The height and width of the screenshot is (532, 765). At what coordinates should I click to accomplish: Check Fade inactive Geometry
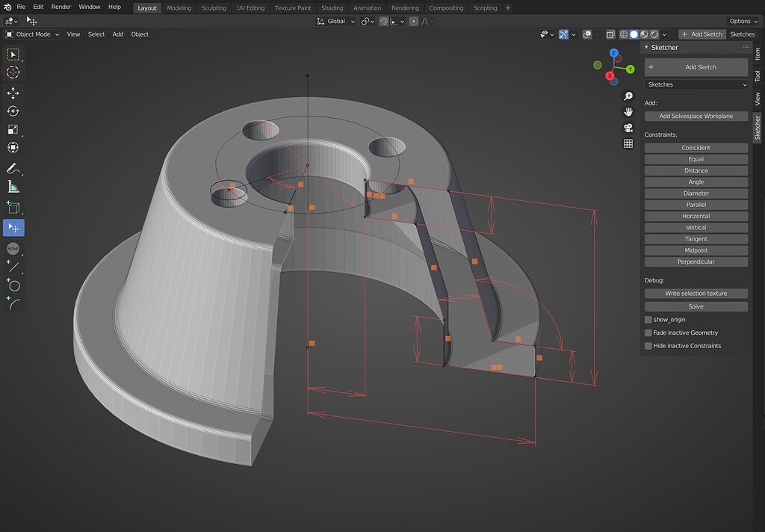(647, 332)
